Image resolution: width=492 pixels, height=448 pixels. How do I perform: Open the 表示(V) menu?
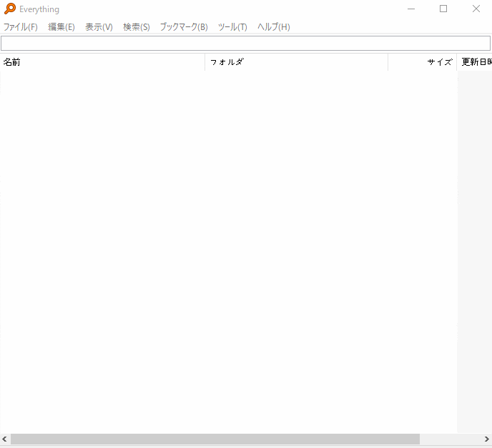click(x=99, y=27)
